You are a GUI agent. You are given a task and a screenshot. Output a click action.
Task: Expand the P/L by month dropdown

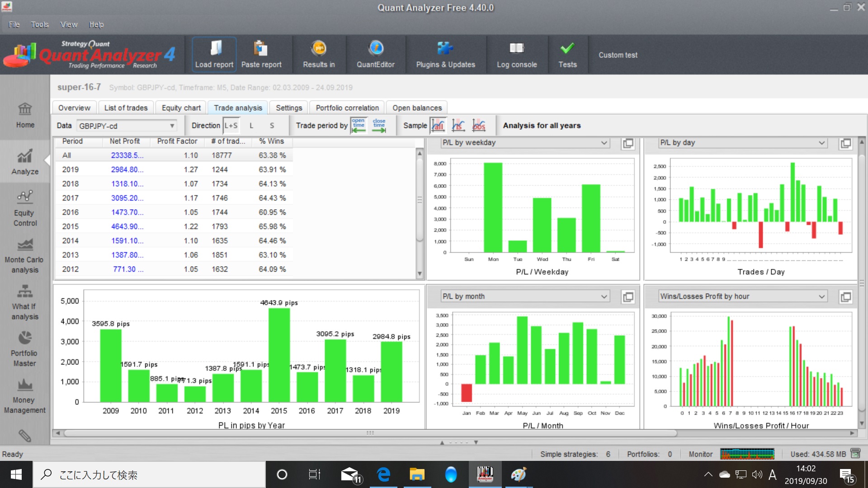[524, 296]
